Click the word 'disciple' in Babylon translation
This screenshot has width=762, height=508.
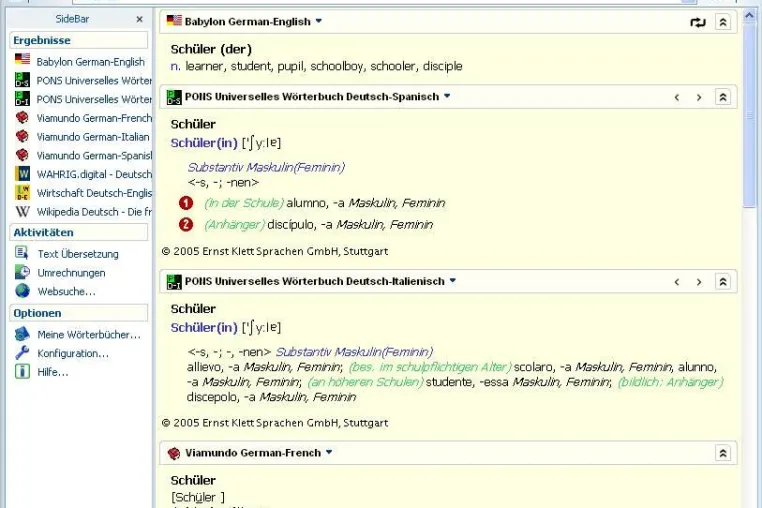[x=442, y=66]
